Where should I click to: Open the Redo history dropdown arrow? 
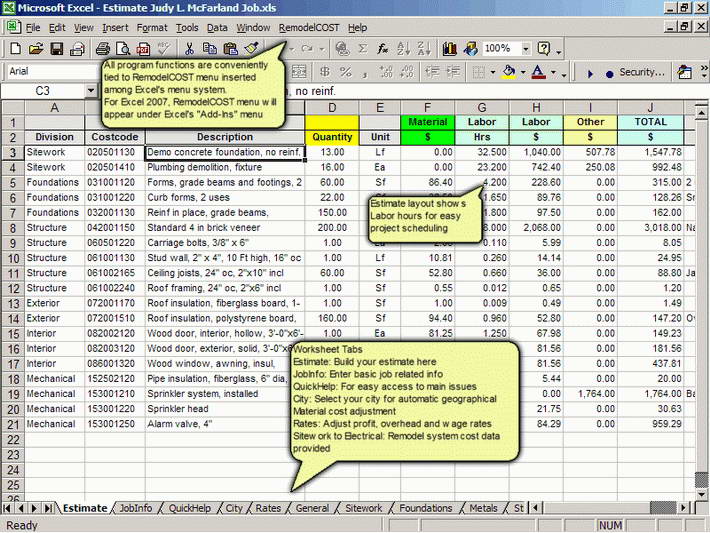tap(321, 48)
